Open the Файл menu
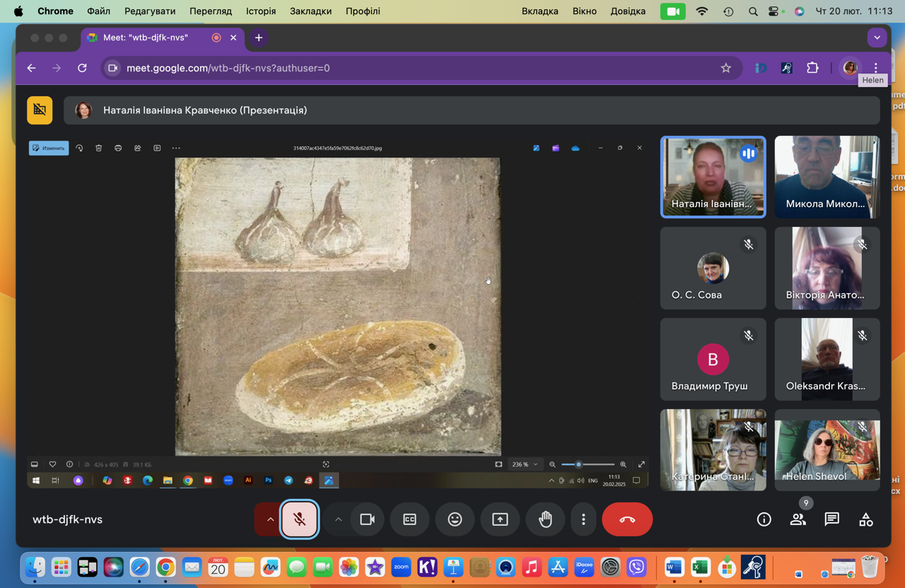 [x=98, y=11]
